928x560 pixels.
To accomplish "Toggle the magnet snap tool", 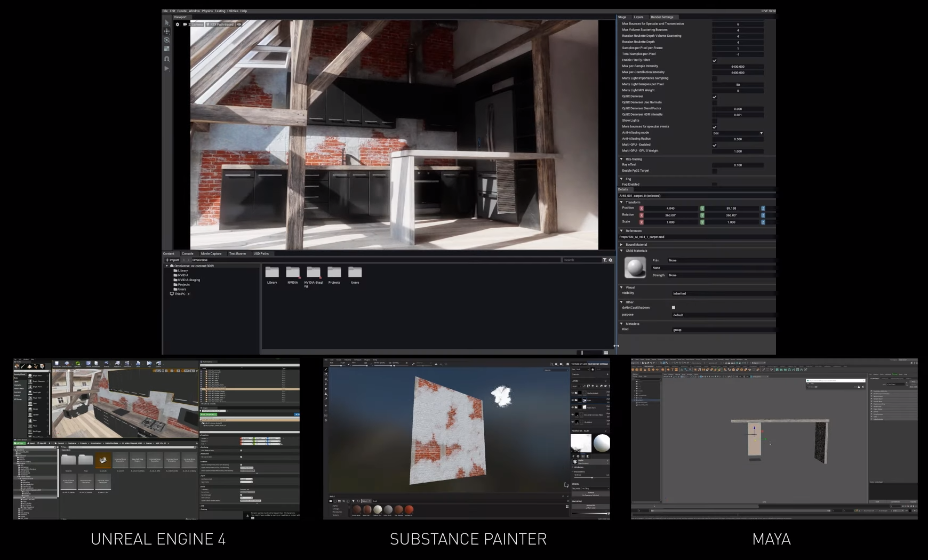I will click(x=167, y=59).
